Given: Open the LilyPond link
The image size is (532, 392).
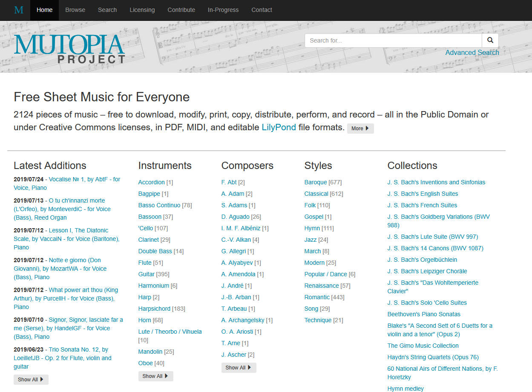Looking at the screenshot, I should pyautogui.click(x=279, y=127).
